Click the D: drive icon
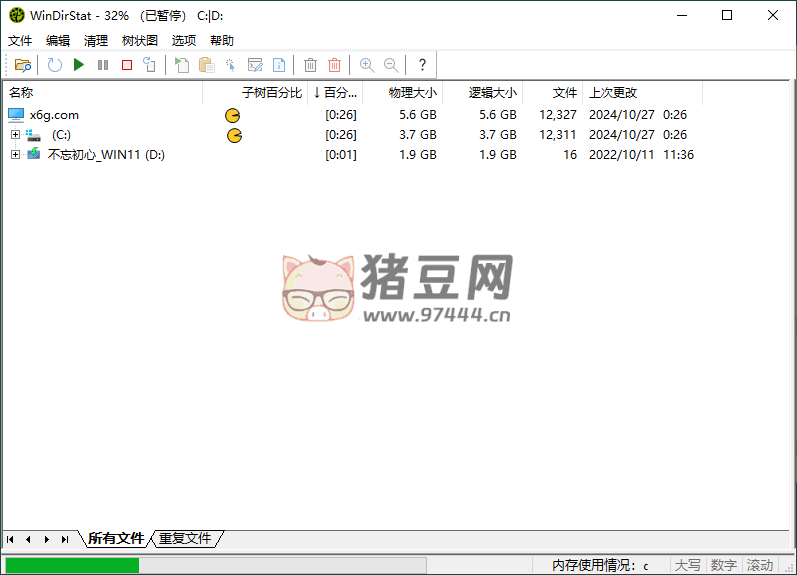The width and height of the screenshot is (797, 575). click(x=34, y=154)
